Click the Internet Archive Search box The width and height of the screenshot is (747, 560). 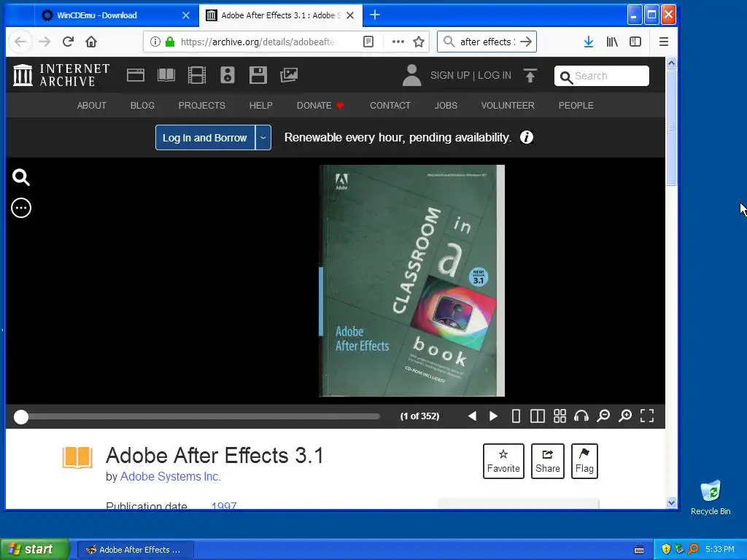point(602,76)
